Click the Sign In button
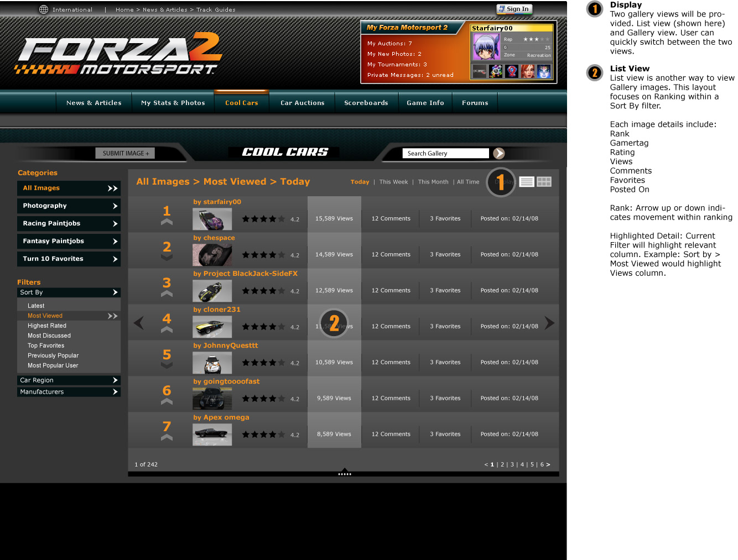The height and width of the screenshot is (560, 738). (x=514, y=9)
